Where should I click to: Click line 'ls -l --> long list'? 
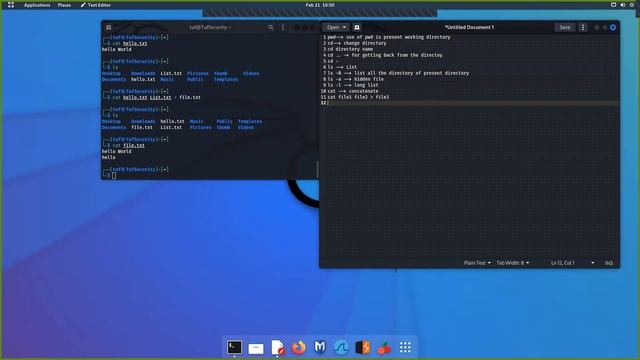pyautogui.click(x=353, y=85)
